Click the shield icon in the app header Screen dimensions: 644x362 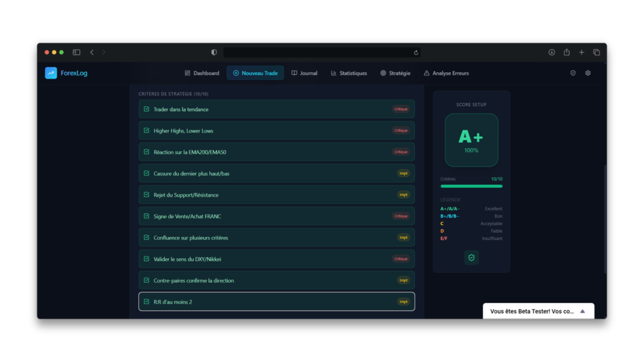(573, 73)
